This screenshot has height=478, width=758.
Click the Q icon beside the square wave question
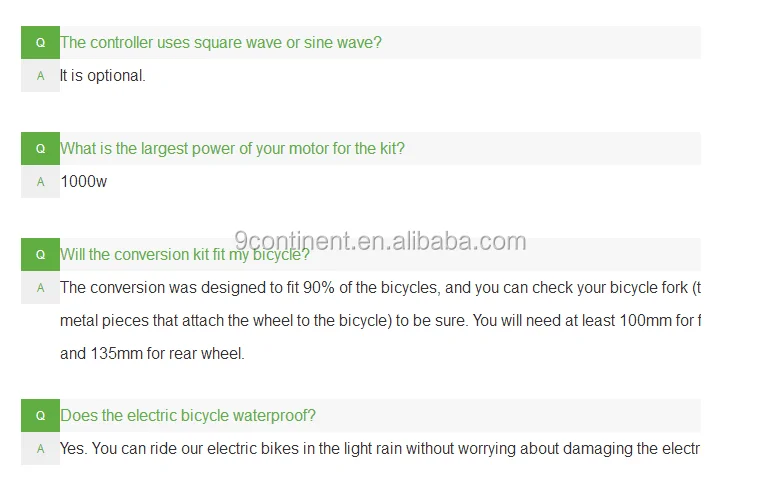coord(40,43)
